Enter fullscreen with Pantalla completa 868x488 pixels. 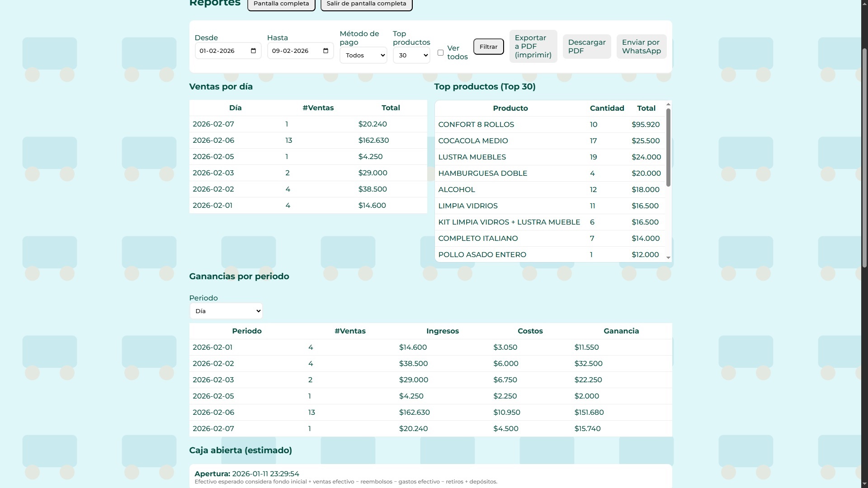click(x=281, y=4)
